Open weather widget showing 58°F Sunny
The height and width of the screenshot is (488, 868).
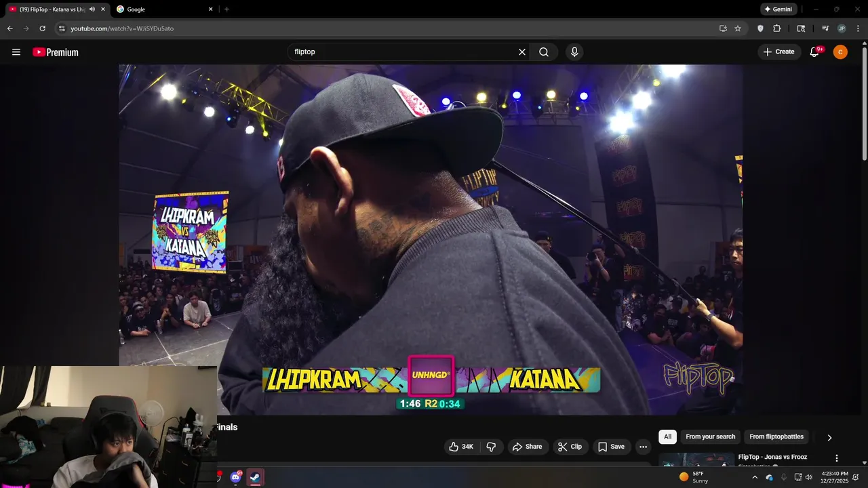(x=694, y=477)
